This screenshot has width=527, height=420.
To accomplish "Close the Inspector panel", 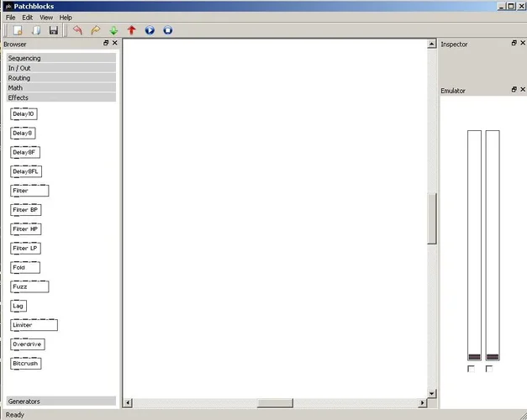I will click(x=523, y=43).
